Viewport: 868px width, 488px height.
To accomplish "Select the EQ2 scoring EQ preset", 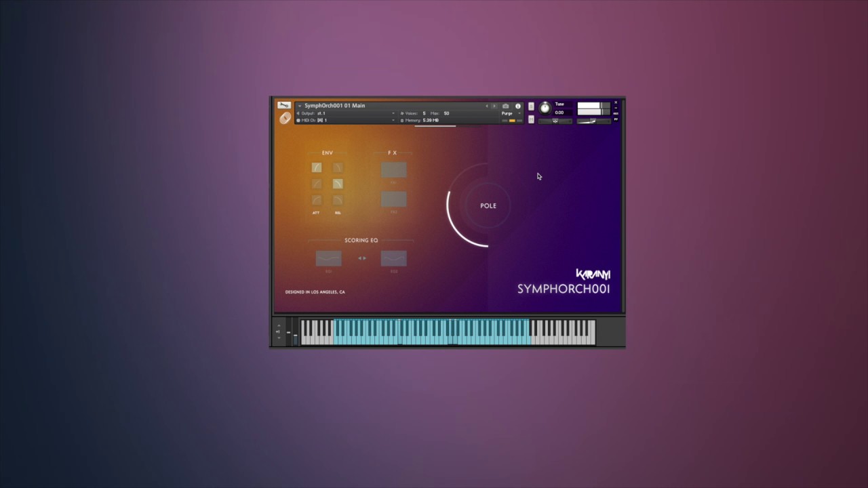I will tap(393, 258).
